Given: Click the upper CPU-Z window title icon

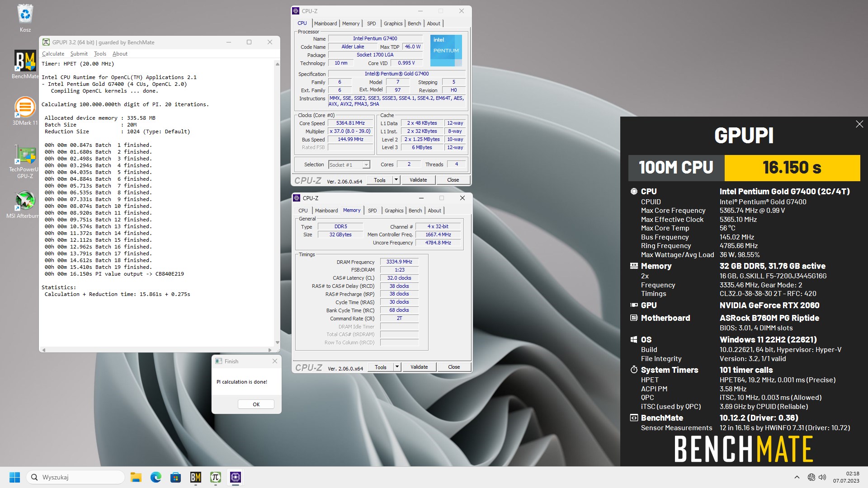Looking at the screenshot, I should click(x=296, y=11).
